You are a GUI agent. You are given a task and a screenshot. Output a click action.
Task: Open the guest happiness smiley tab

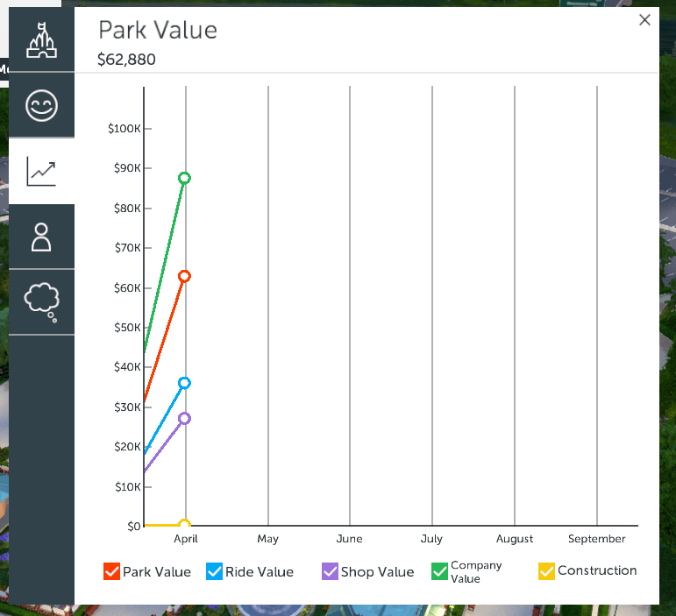tap(41, 106)
